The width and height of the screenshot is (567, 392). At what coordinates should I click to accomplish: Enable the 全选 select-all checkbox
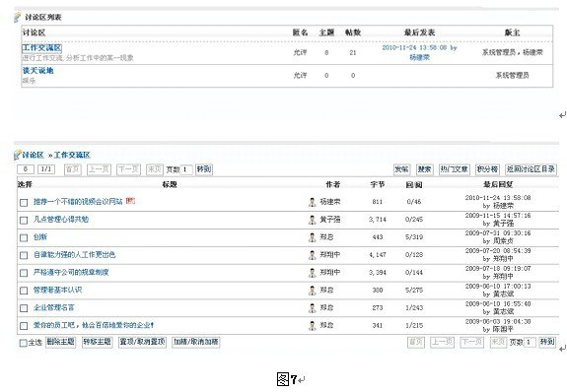[23, 343]
